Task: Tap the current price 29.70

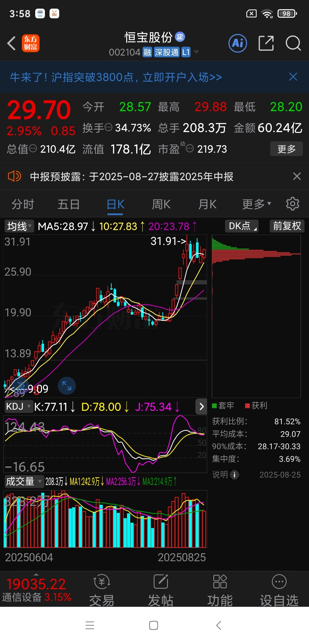Action: click(39, 110)
